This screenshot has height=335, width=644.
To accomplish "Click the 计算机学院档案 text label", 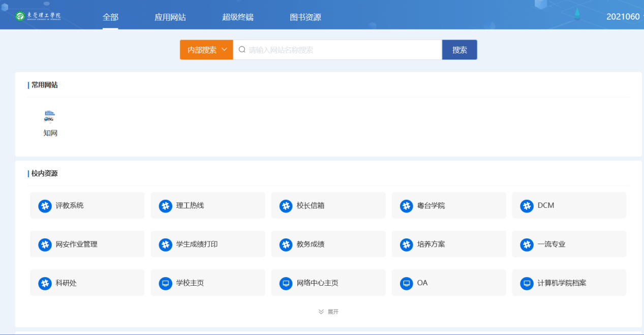I will pyautogui.click(x=562, y=283).
